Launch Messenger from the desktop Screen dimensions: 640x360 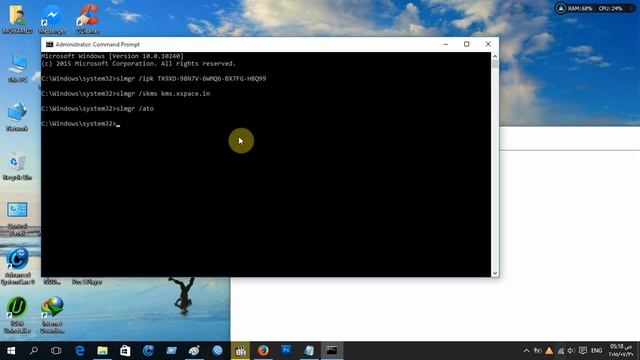pos(52,19)
